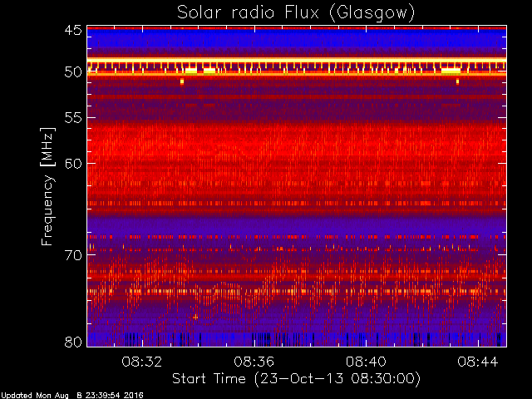Click the 08:32 time axis label
Screen dimensions: 532x399
tap(142, 362)
